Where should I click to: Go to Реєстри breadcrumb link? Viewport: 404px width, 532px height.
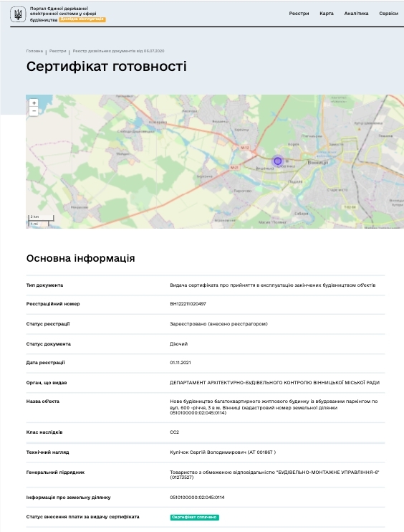57,51
